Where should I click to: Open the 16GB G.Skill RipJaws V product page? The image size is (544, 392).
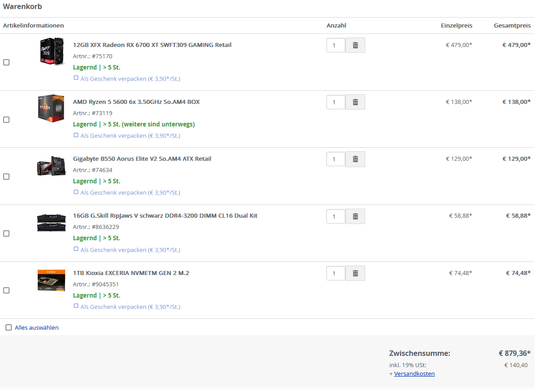165,215
